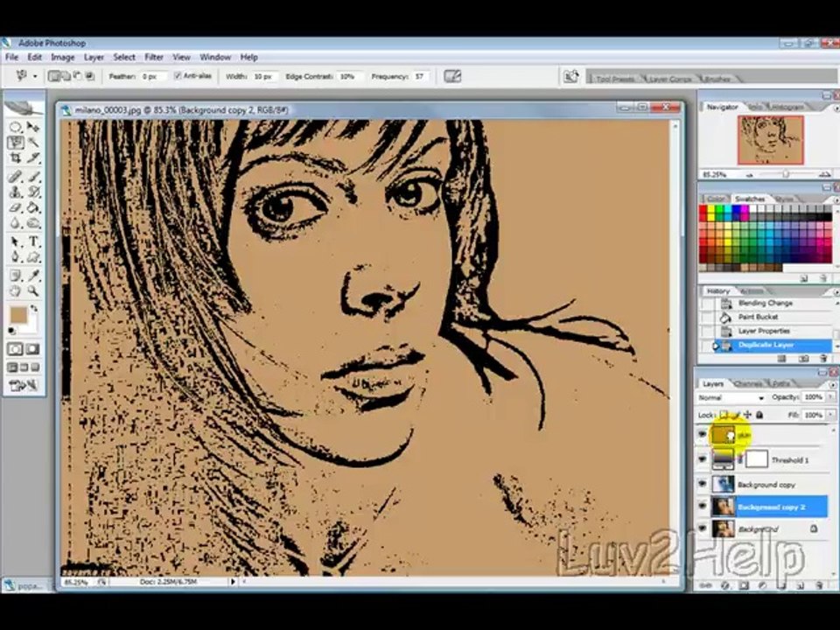This screenshot has height=630, width=840.
Task: Select the Magnetic Lasso tool
Action: 16,143
